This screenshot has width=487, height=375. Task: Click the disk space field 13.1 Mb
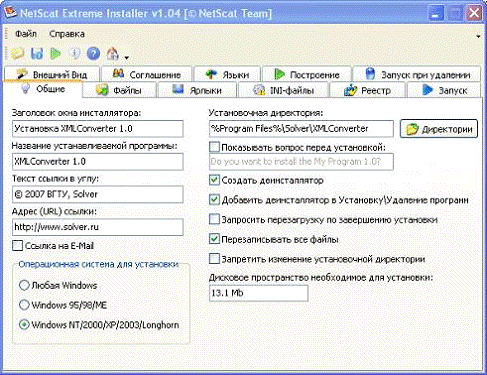coord(259,293)
